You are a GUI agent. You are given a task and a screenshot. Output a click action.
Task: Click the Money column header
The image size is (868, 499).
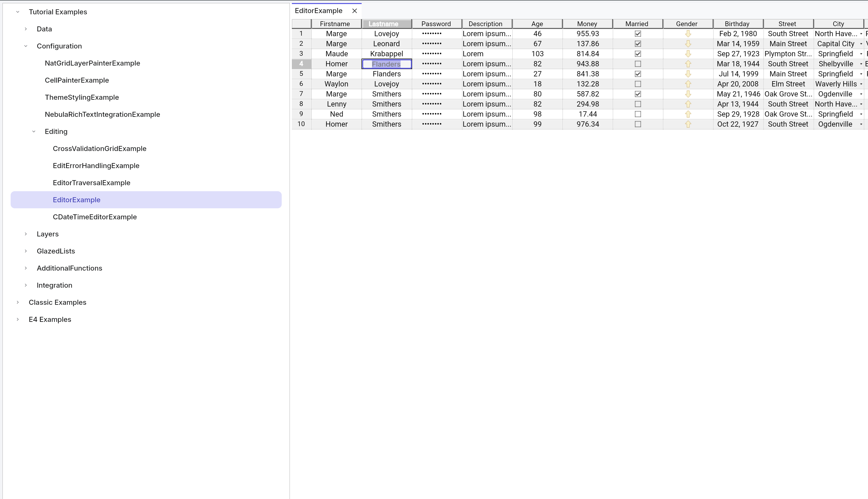coord(587,24)
